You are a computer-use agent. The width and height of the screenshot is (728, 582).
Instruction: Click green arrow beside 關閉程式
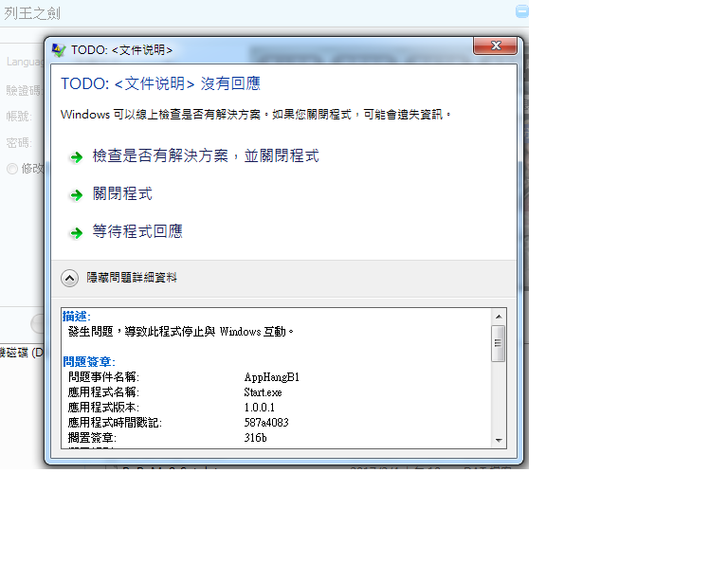coord(76,195)
